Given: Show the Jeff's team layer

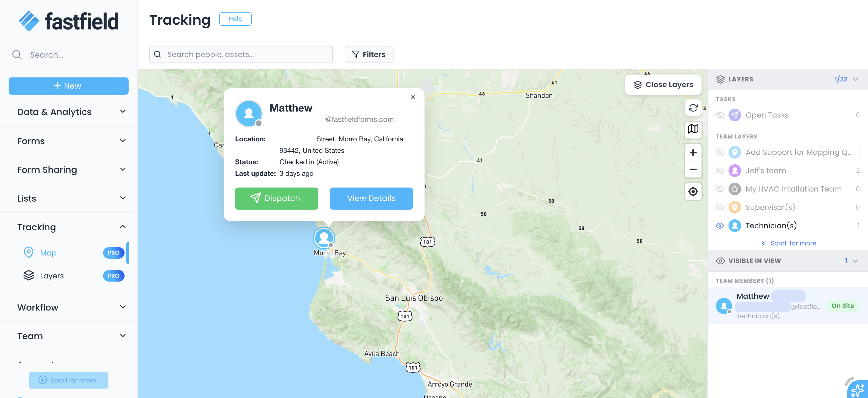Looking at the screenshot, I should click(x=719, y=171).
